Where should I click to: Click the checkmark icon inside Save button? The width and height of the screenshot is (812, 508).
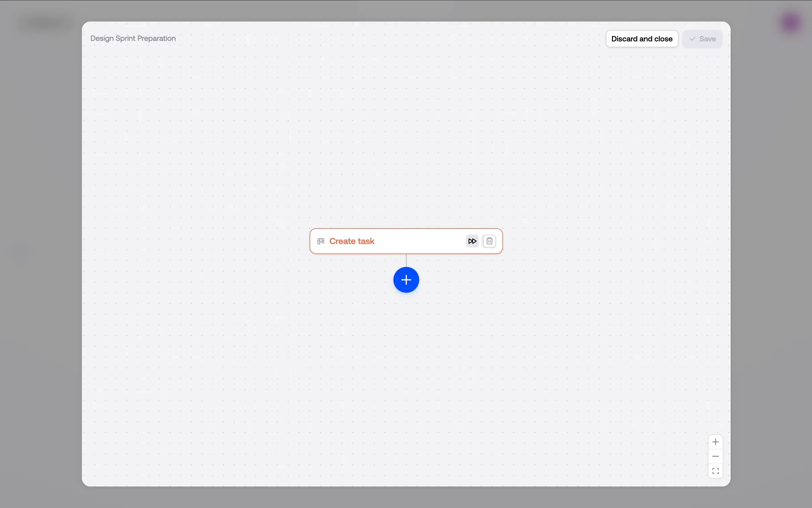pyautogui.click(x=692, y=39)
